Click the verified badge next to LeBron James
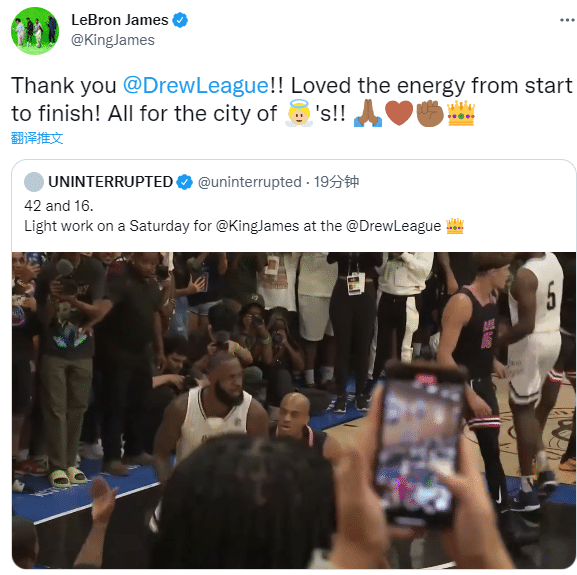This screenshot has height=575, width=577. tap(180, 20)
